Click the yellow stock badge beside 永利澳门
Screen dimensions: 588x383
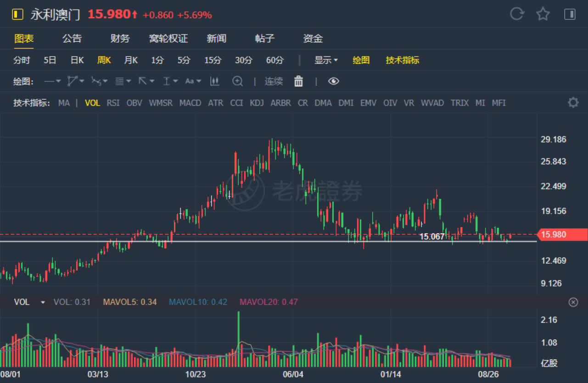click(17, 15)
